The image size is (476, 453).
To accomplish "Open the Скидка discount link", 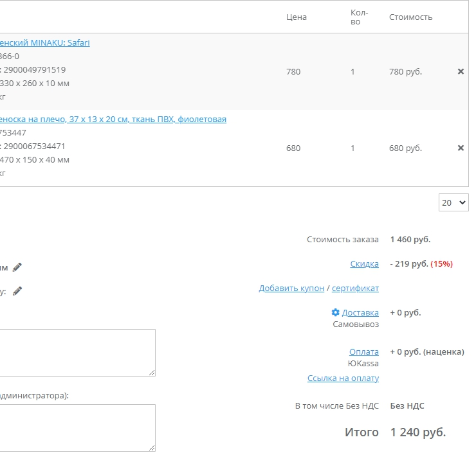I will coord(364,263).
